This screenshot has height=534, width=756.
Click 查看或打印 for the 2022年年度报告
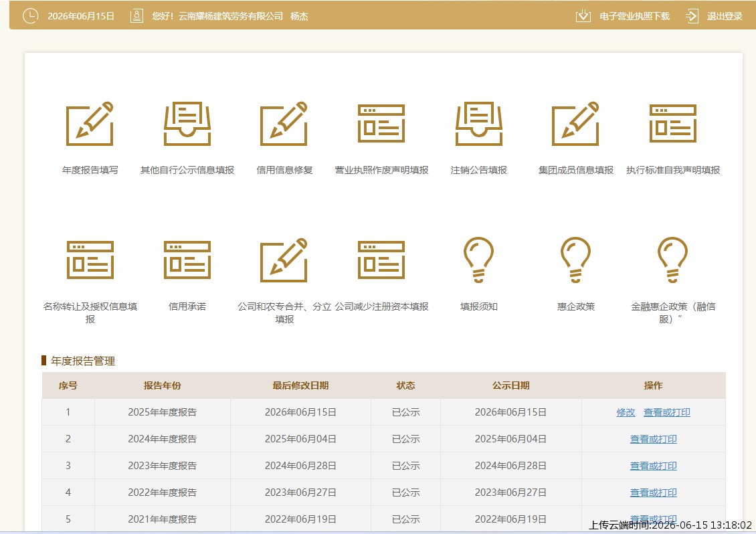[x=653, y=493]
